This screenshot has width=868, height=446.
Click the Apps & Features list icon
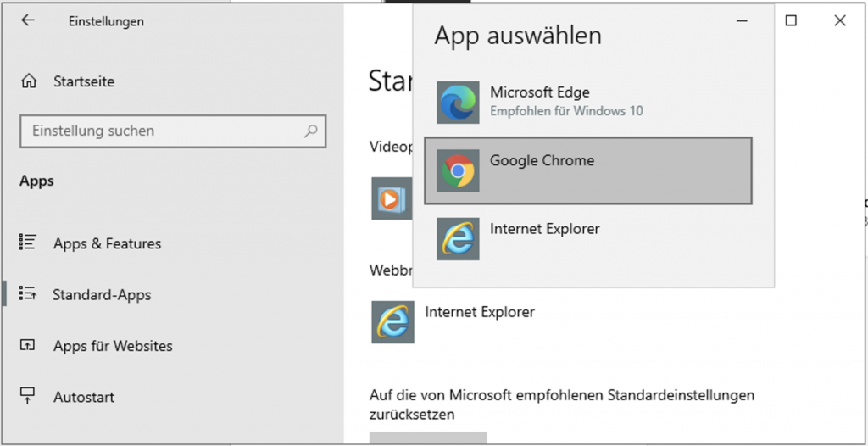(27, 243)
